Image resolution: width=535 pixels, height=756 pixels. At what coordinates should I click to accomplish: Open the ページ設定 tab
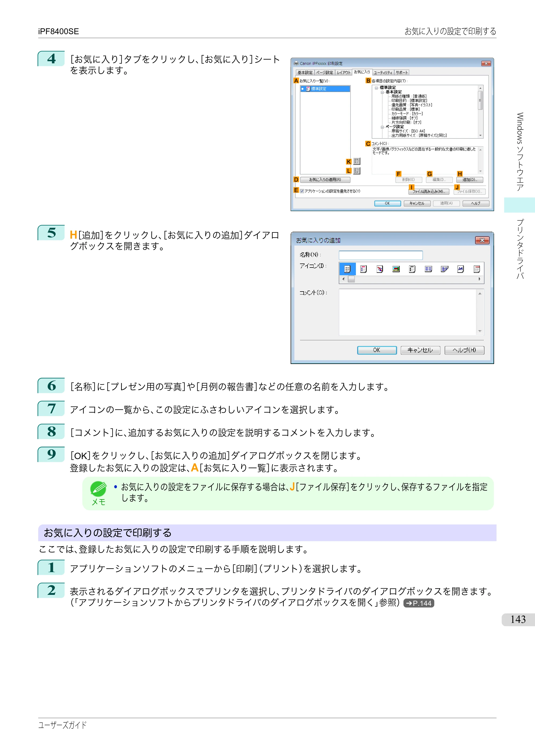click(325, 73)
